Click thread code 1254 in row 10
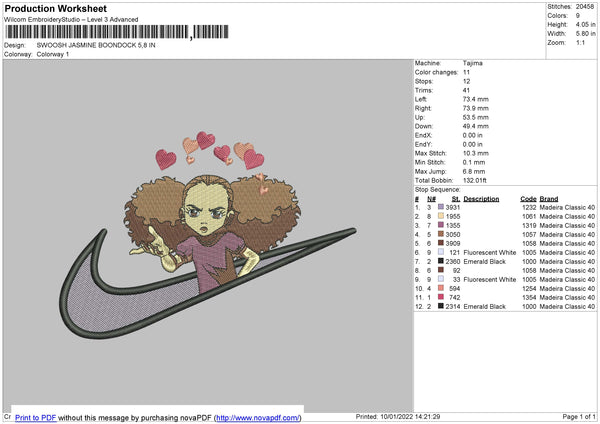 pos(529,288)
